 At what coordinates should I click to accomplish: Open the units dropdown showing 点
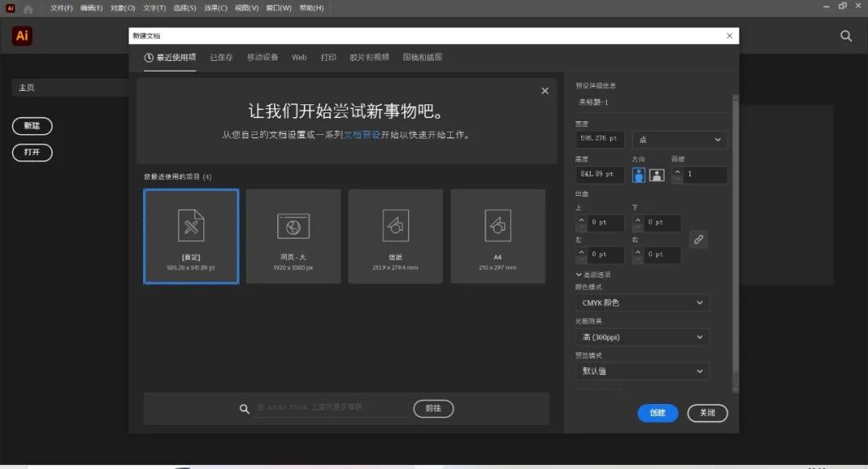pyautogui.click(x=680, y=139)
